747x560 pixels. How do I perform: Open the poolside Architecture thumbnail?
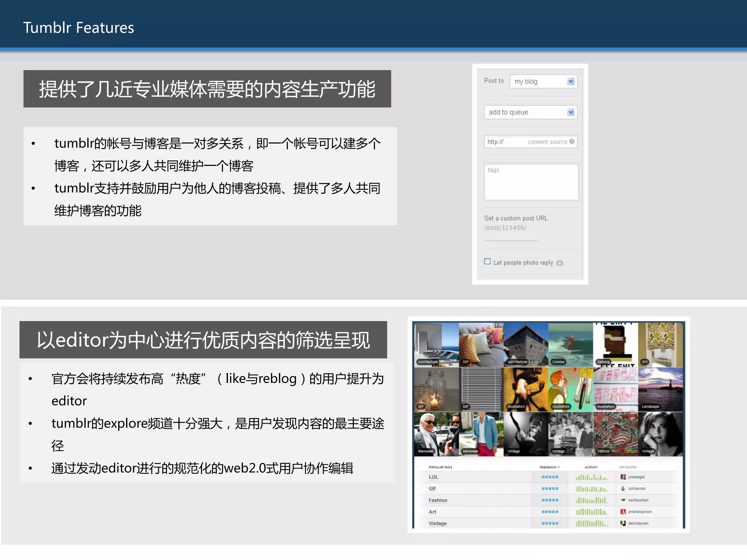[437, 345]
